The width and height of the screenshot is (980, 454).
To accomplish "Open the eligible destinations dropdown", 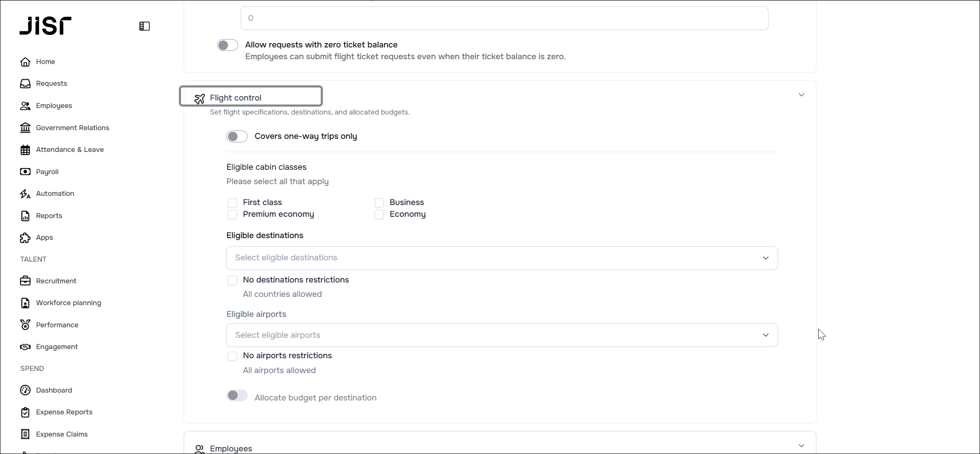I will pos(502,258).
